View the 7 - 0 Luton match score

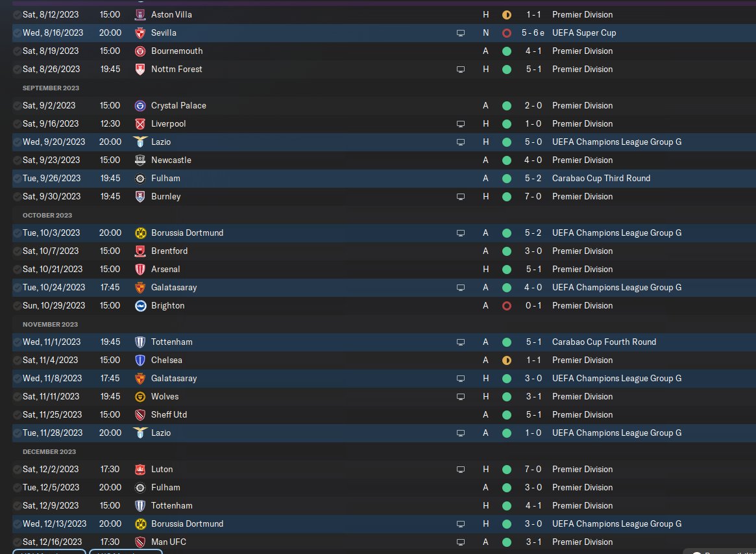click(x=532, y=469)
